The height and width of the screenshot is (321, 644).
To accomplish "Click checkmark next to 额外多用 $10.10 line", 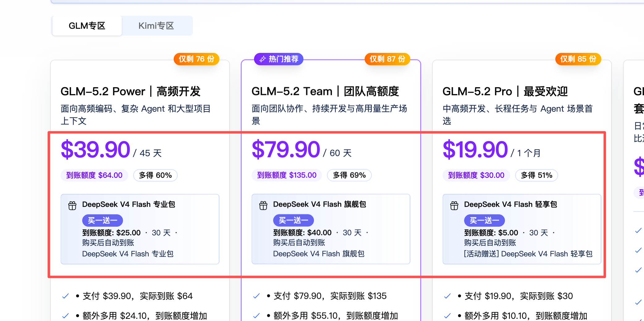I will [447, 316].
